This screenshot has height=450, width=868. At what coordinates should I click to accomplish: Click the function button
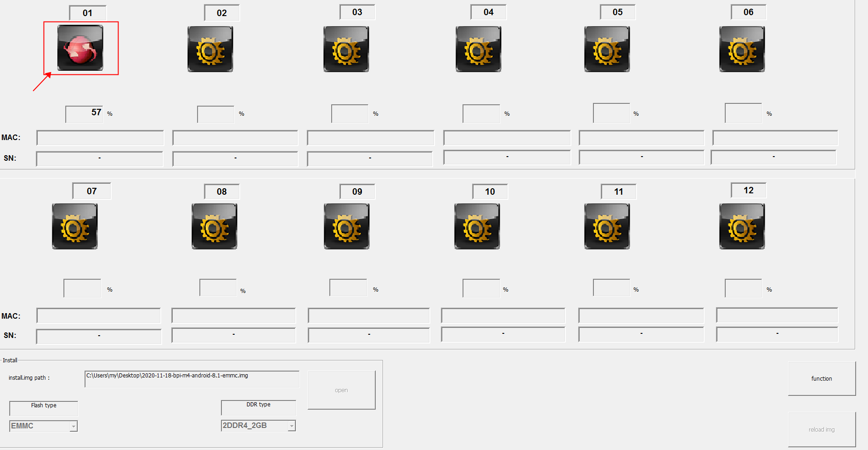(x=821, y=378)
